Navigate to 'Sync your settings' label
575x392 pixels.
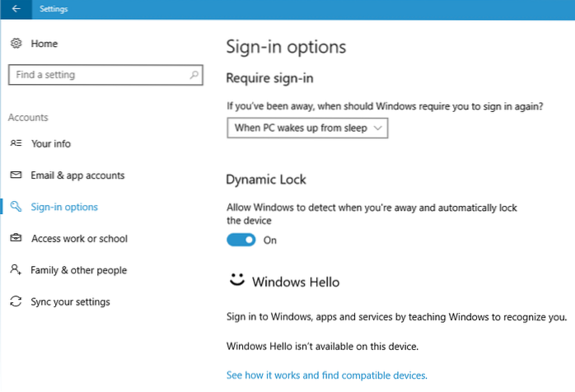pos(70,301)
